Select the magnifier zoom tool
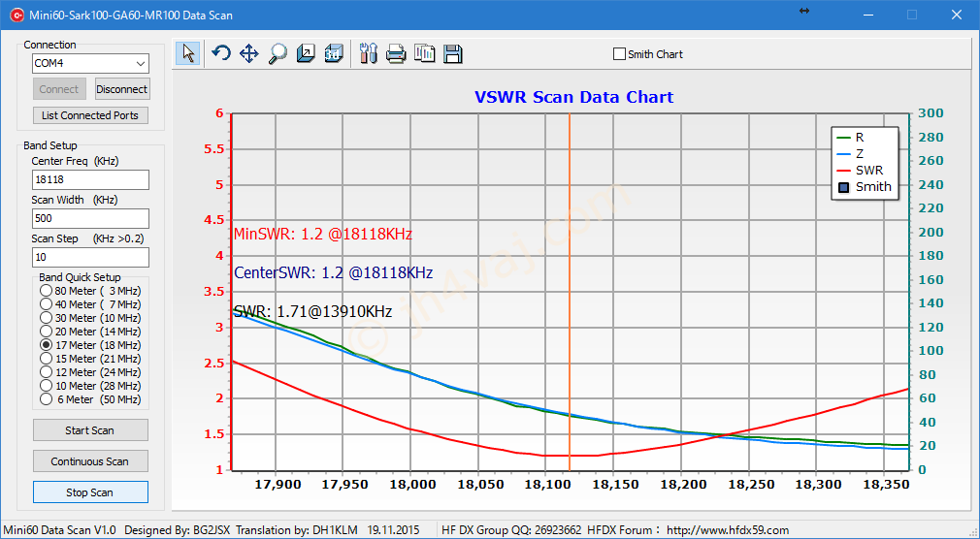 [277, 53]
